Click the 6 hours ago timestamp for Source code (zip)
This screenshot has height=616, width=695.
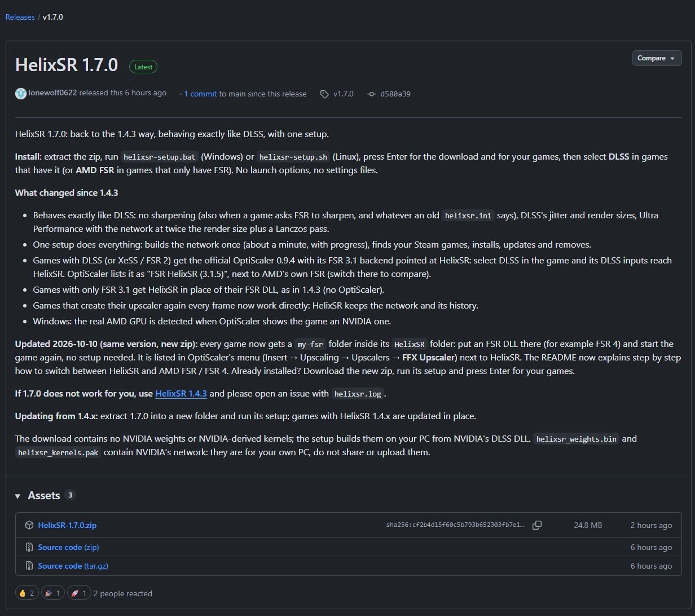tap(651, 547)
